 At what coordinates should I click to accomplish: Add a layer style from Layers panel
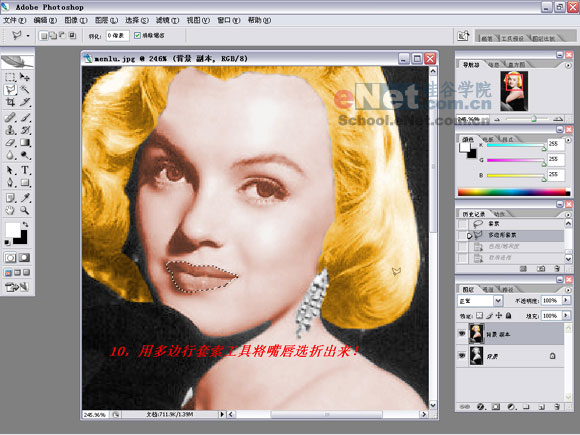[x=480, y=407]
